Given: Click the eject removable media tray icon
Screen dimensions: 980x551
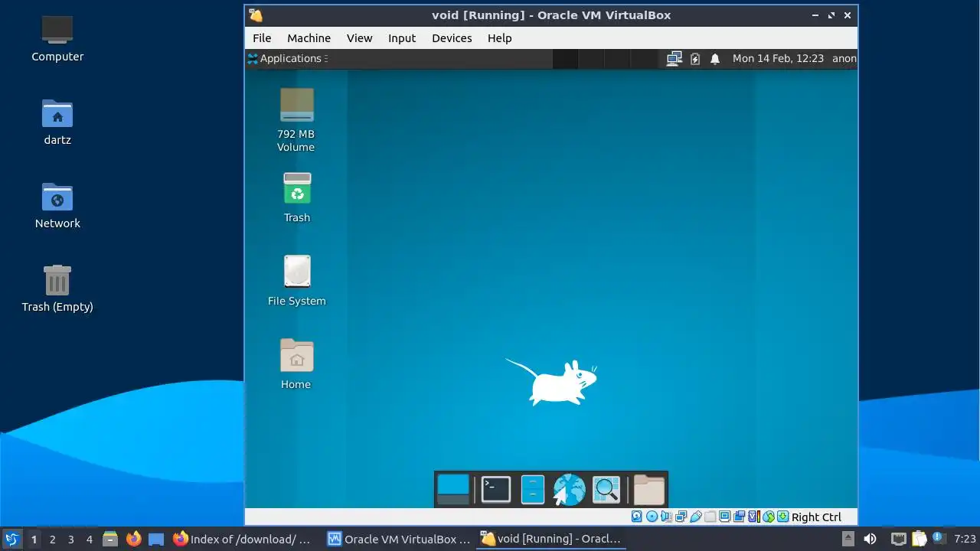Looking at the screenshot, I should [x=848, y=539].
